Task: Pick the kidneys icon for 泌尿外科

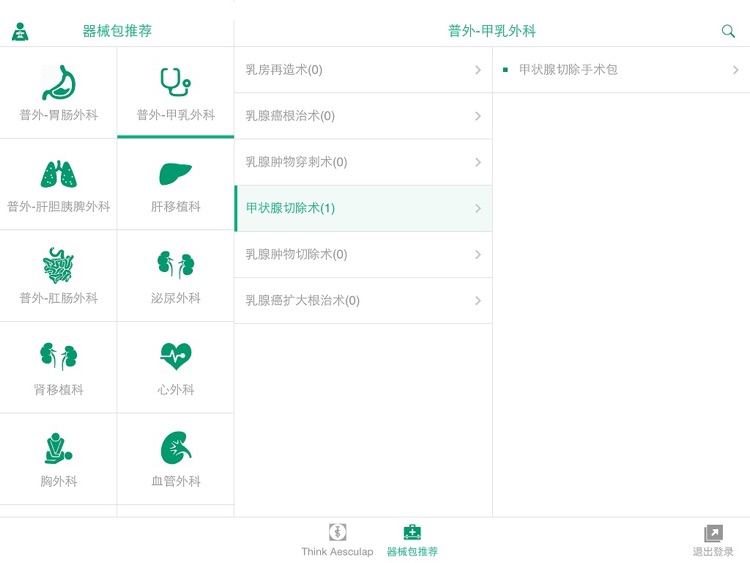Action: (176, 265)
